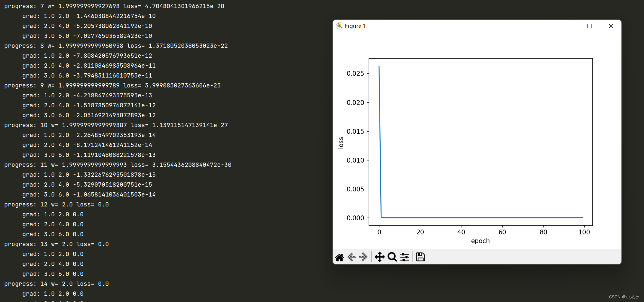Screen dimensions: 644x302
Task: Click grad line ending -2.2648549702353193e-14
Action: point(89,135)
